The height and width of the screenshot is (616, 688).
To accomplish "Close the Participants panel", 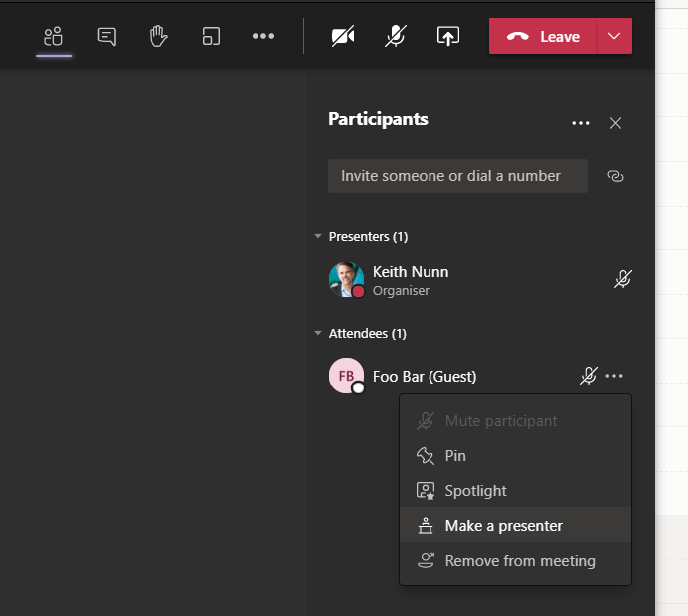I will (615, 123).
